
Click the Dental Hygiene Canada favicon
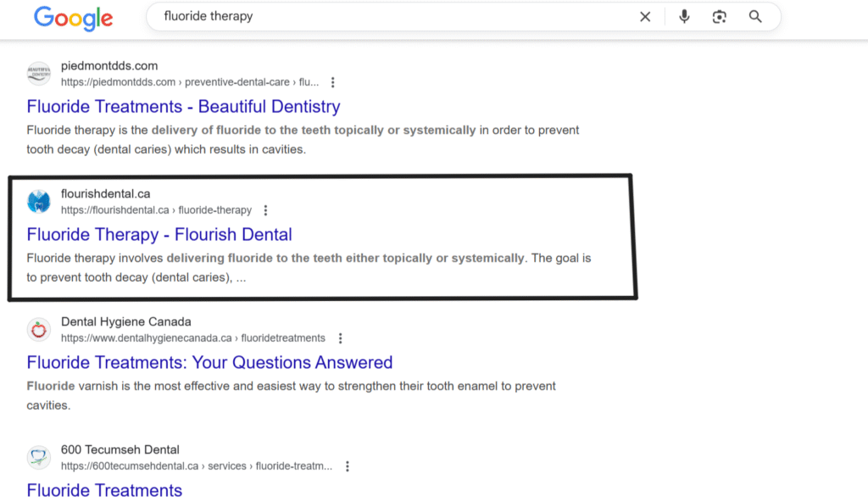point(39,330)
